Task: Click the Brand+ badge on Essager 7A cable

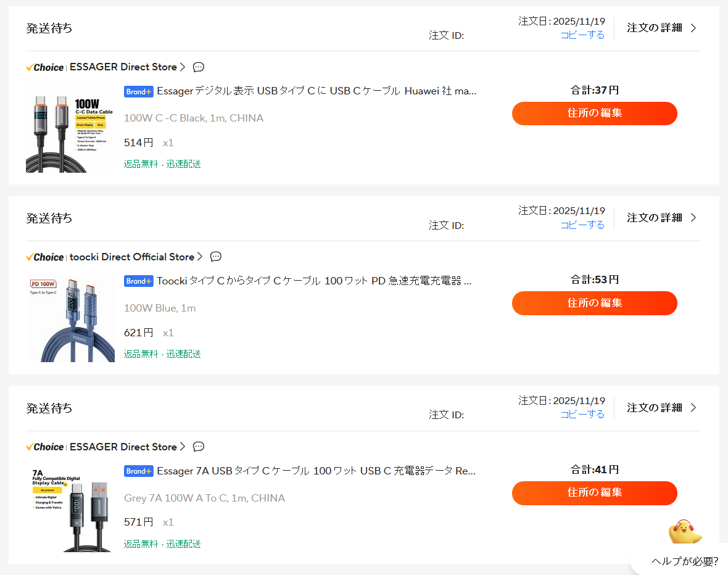Action: 139,471
